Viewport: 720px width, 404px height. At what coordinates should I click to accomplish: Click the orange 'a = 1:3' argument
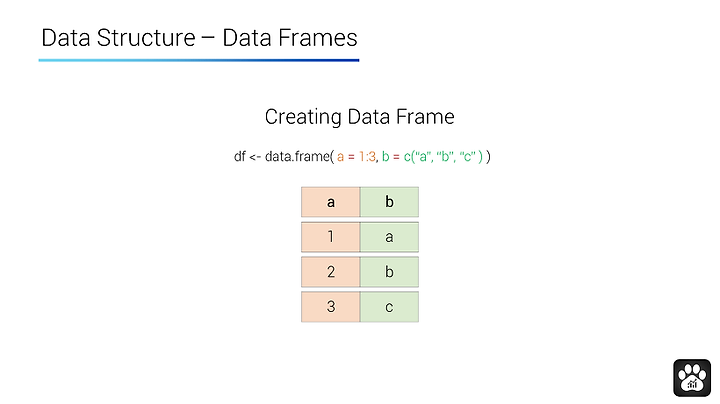(x=356, y=157)
